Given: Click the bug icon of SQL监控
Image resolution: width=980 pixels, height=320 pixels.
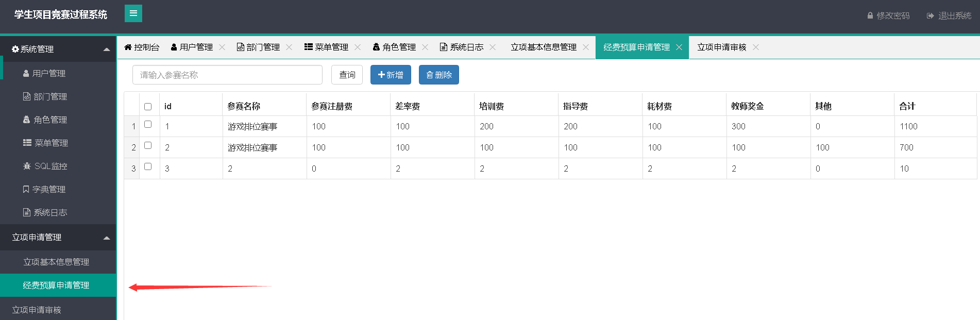Looking at the screenshot, I should 27,166.
